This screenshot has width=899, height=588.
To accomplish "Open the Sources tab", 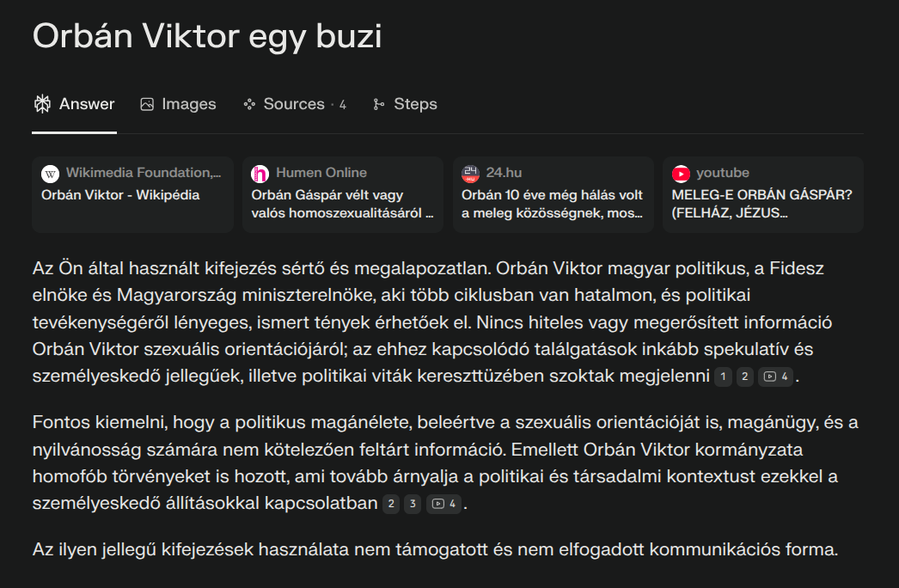I will click(295, 104).
